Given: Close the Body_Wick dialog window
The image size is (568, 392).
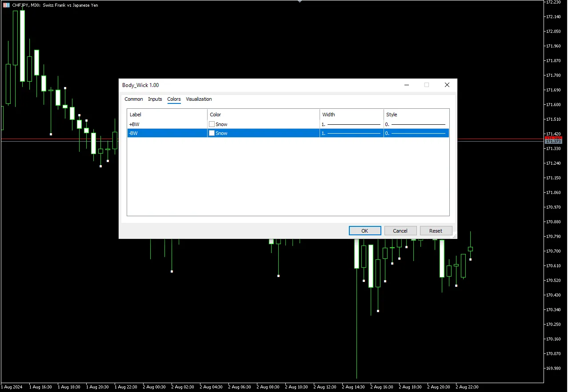Looking at the screenshot, I should pos(447,85).
